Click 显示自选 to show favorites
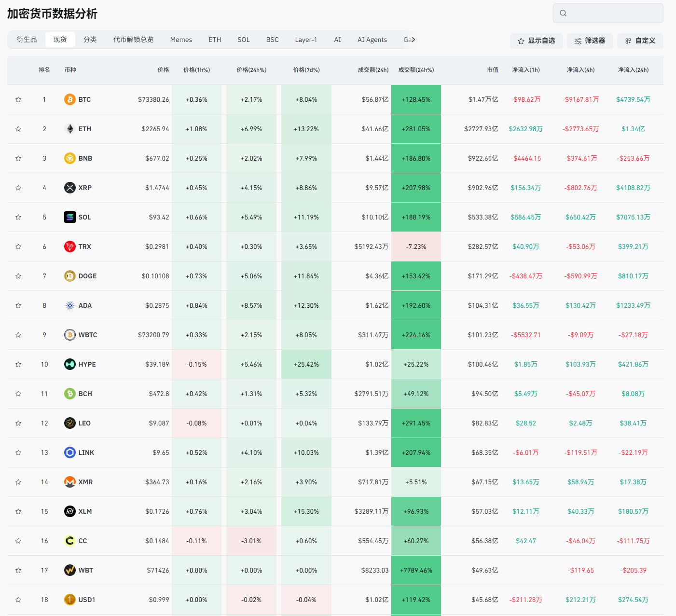Screen dimensions: 676x616 536,41
